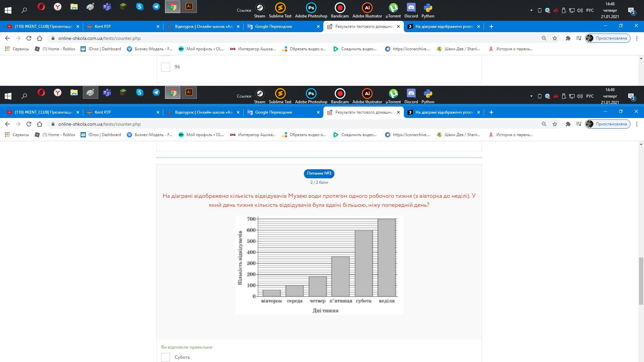Open the Home page icon in upper browser toolbar

pyautogui.click(x=40, y=38)
